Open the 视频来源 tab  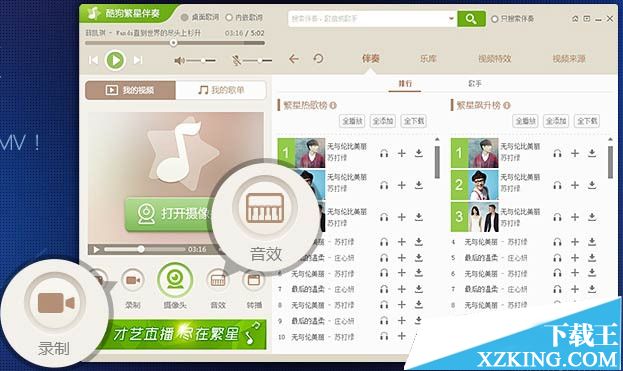click(569, 59)
